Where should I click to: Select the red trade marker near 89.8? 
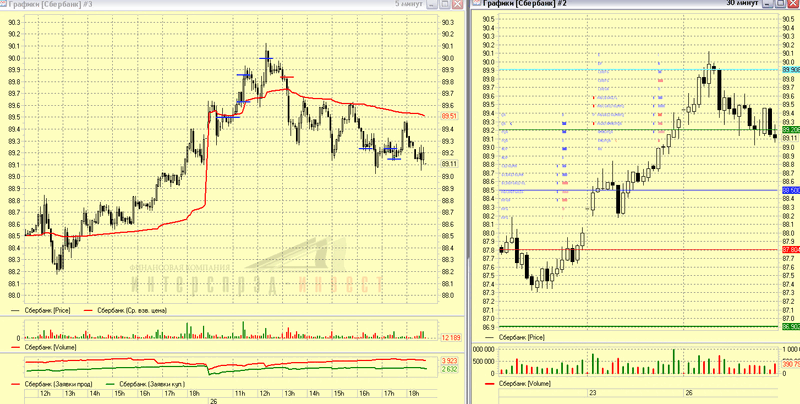[x=287, y=77]
